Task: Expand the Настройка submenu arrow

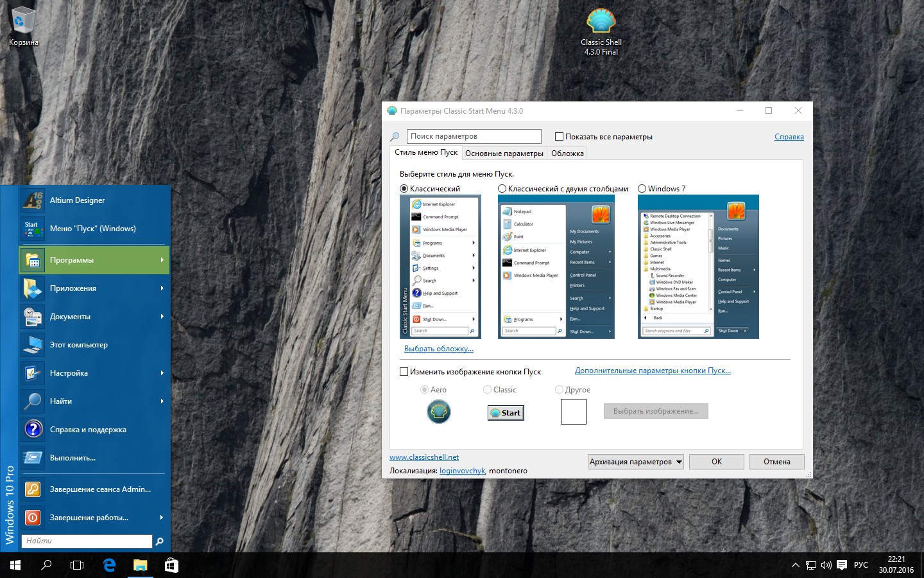Action: pos(162,373)
